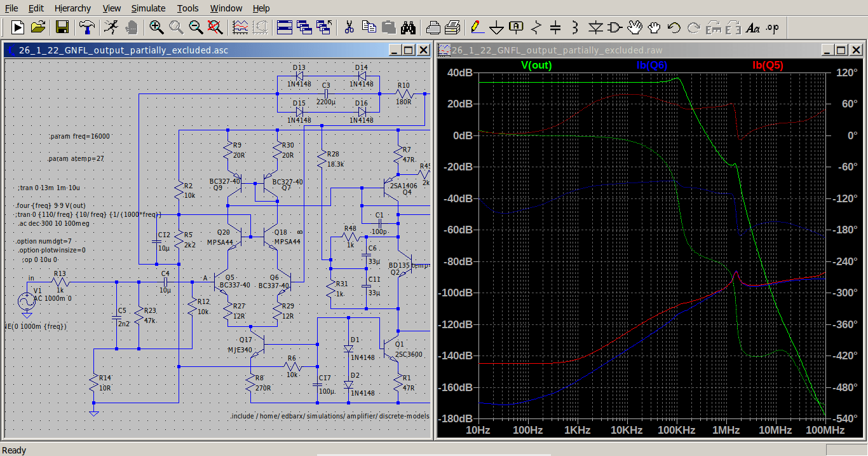Tile windows using the tile icon
The image size is (868, 456).
pos(285,27)
